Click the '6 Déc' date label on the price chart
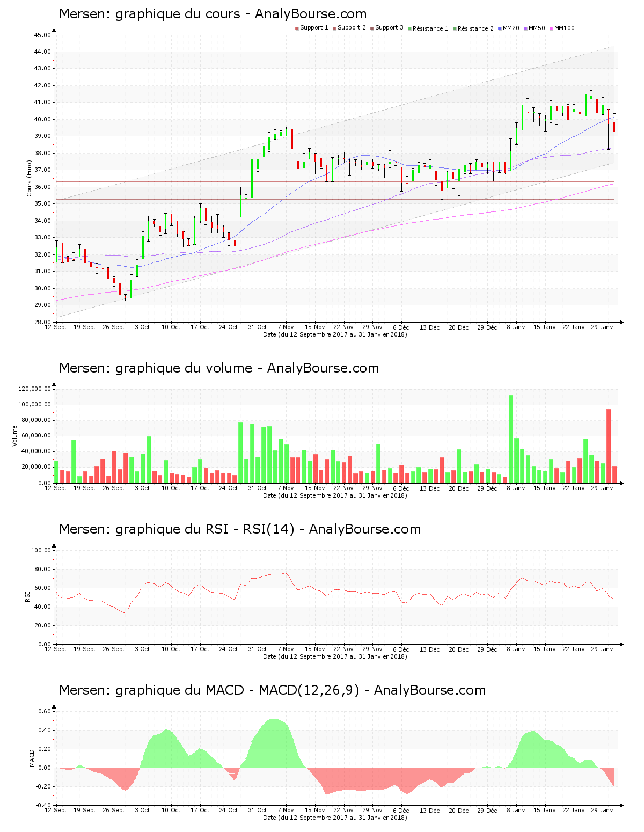Image resolution: width=644 pixels, height=832 pixels. [401, 327]
